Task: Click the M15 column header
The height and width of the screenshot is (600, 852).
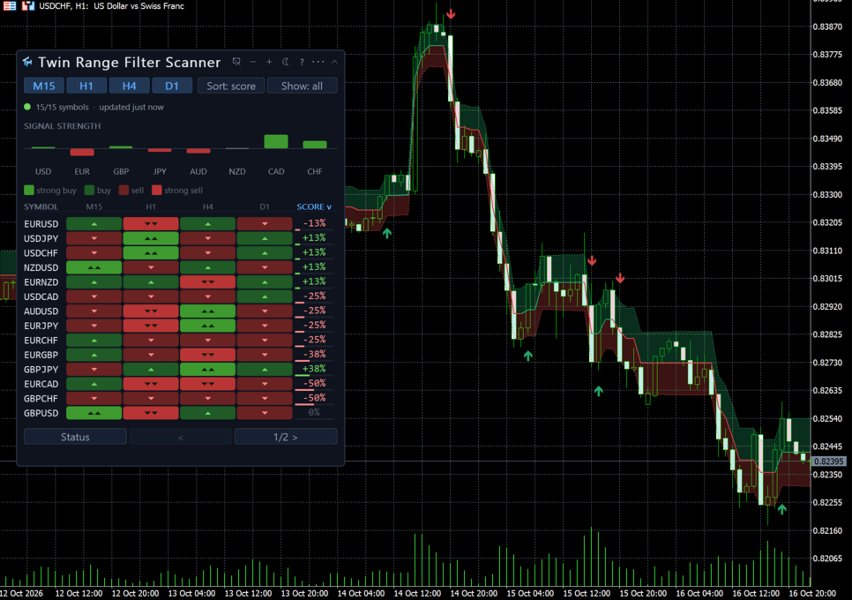Action: [94, 207]
